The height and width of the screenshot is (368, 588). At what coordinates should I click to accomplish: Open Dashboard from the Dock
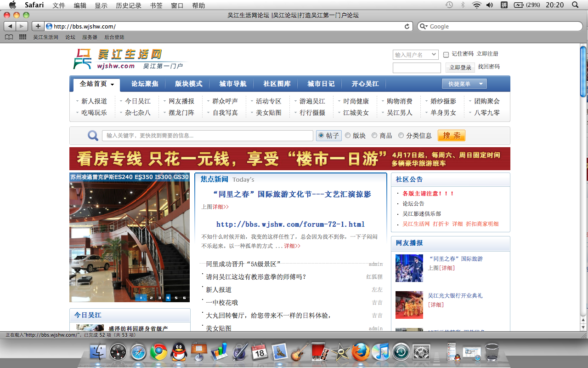tap(118, 352)
